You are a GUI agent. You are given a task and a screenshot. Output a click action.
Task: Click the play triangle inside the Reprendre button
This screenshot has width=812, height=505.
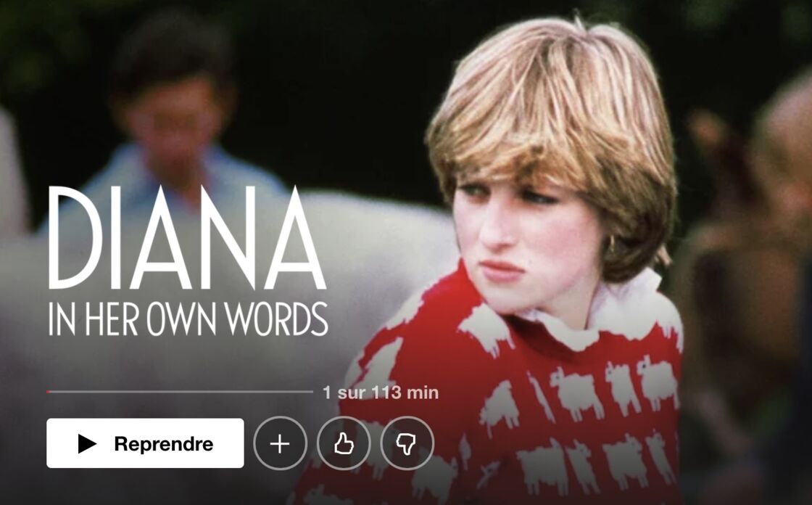click(x=87, y=444)
